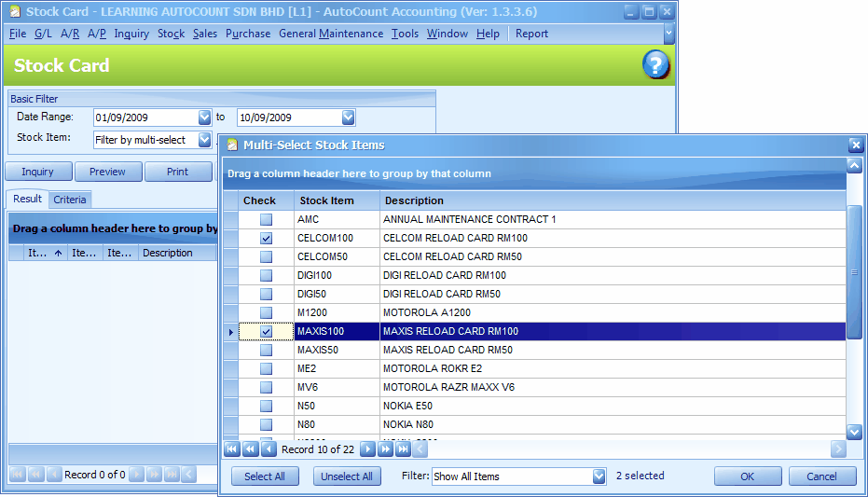Open the Report menu
The image size is (868, 497).
tap(531, 34)
